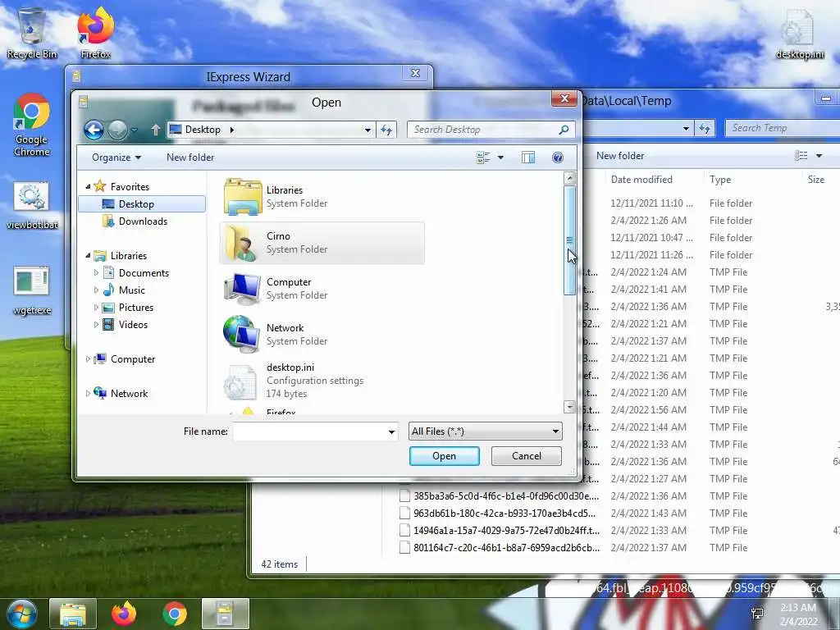This screenshot has width=840, height=630.
Task: Click inside the File name input field
Action: tap(309, 431)
